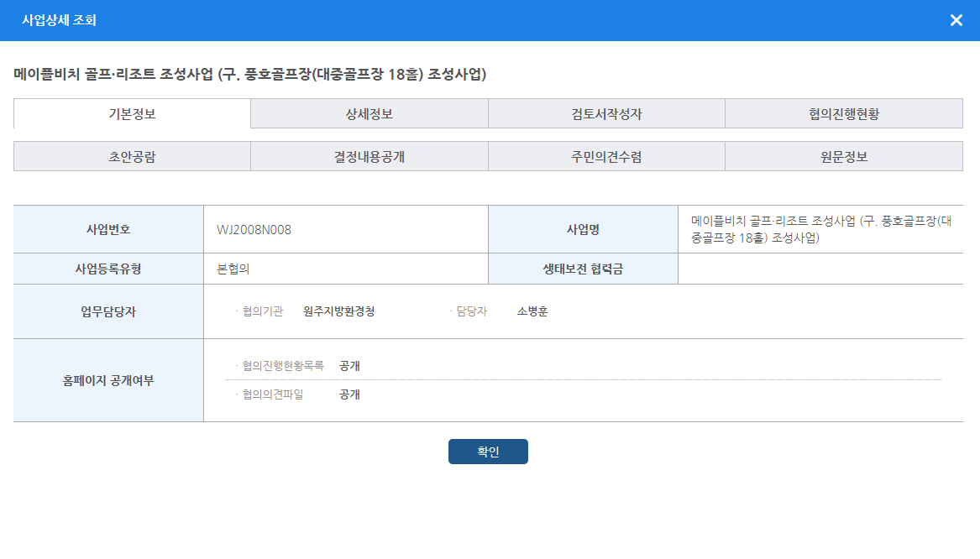Viewport: 980px width, 559px height.
Task: Click the 홈페이지 공개여부 row header
Action: 108,380
